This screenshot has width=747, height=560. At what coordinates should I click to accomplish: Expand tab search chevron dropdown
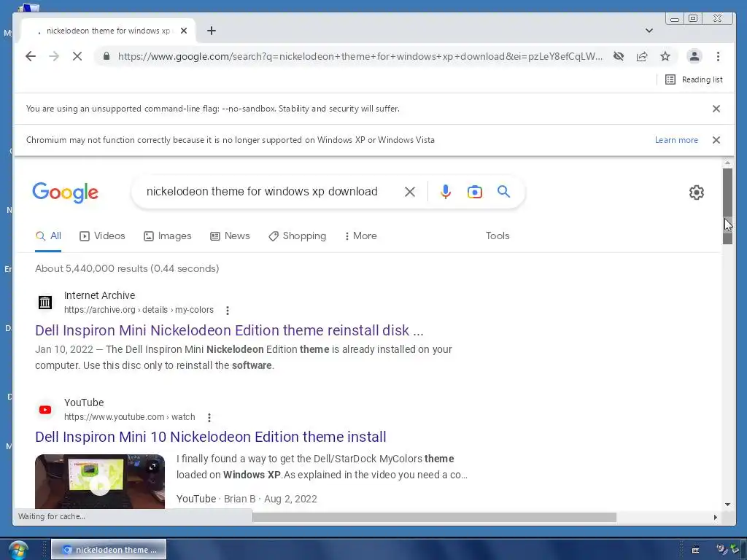649,31
